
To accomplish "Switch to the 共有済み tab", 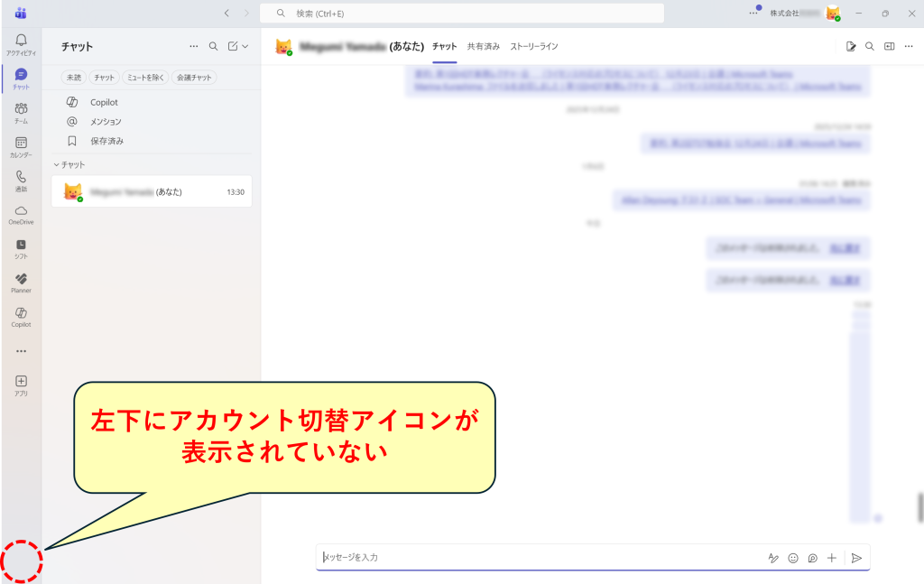I will [484, 46].
